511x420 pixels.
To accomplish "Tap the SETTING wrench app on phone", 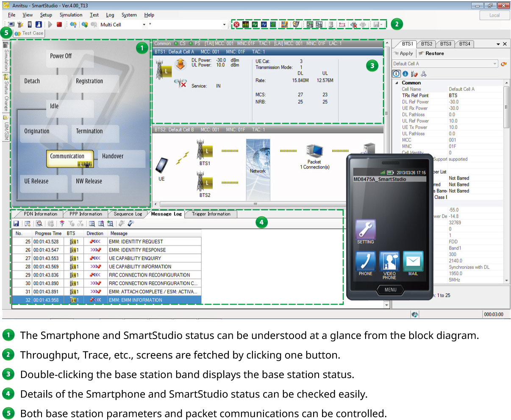I will 365,229.
